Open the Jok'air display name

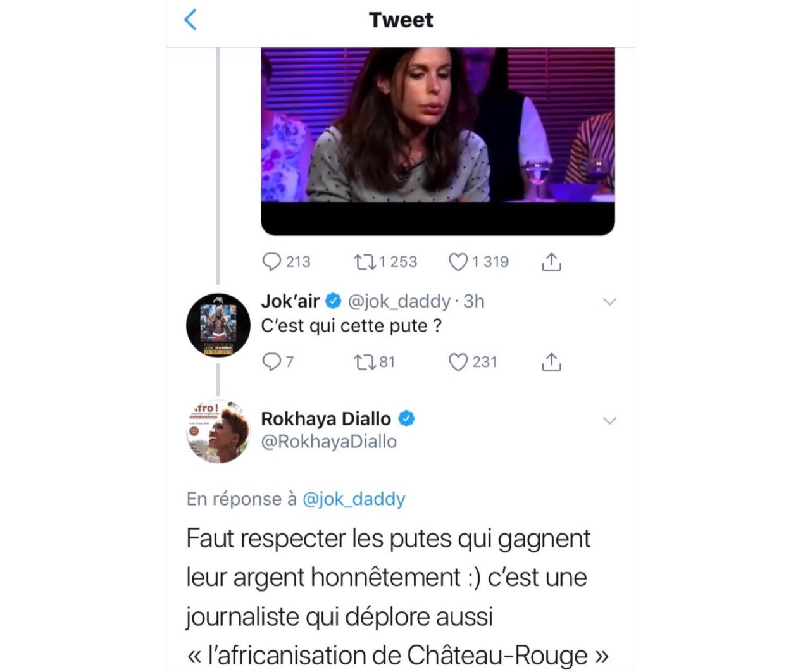pos(290,301)
